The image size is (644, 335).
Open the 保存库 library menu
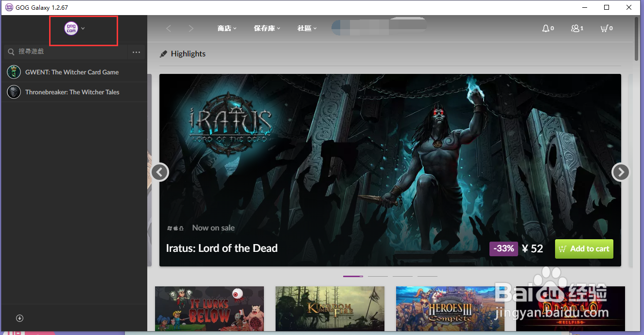(x=267, y=29)
